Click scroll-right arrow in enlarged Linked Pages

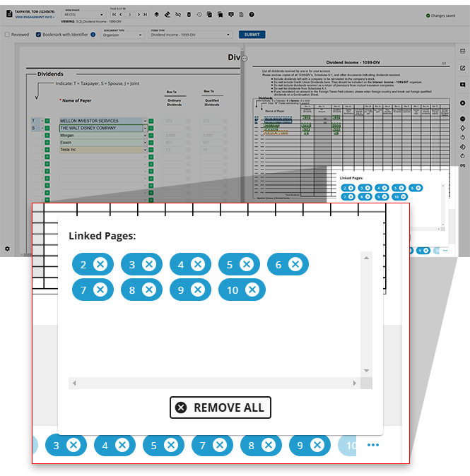(x=355, y=383)
